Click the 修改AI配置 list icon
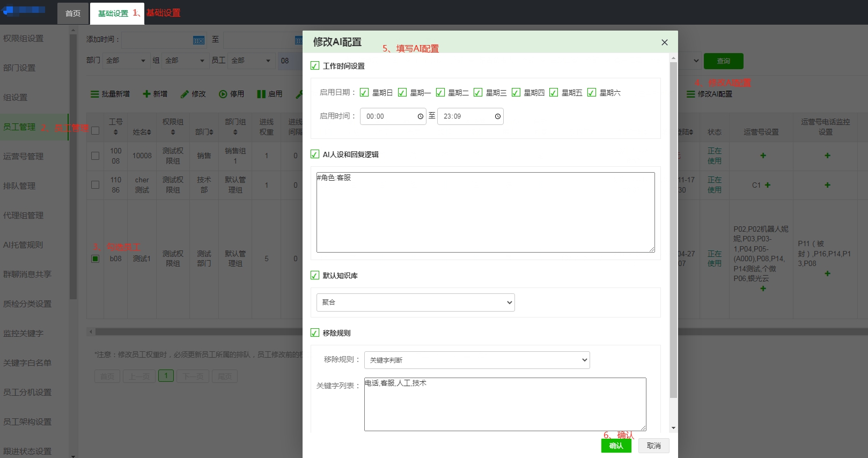Viewport: 868px width, 458px height. tap(691, 94)
